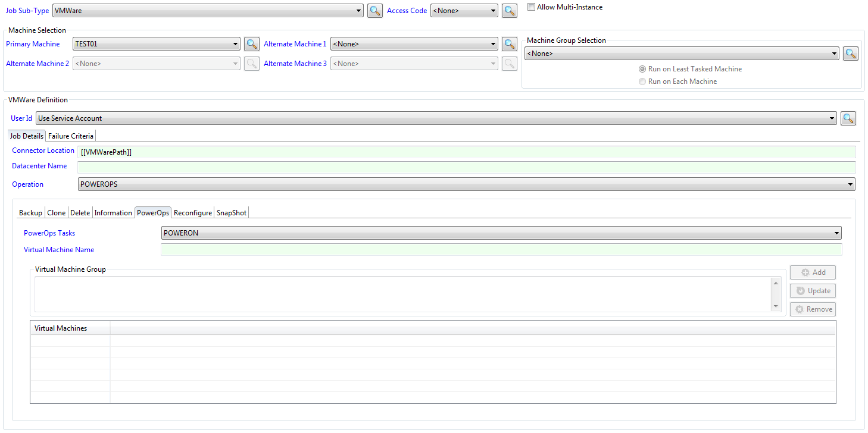
Task: Open the User Id Use Service Account dropdown
Action: 436,118
